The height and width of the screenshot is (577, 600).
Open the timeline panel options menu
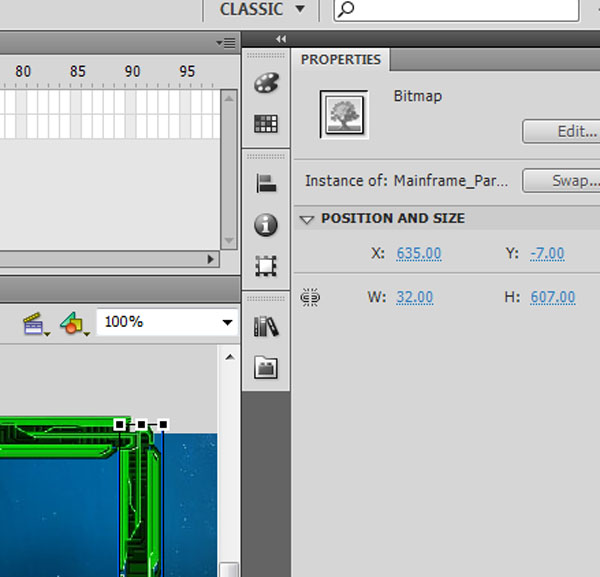coord(226,42)
